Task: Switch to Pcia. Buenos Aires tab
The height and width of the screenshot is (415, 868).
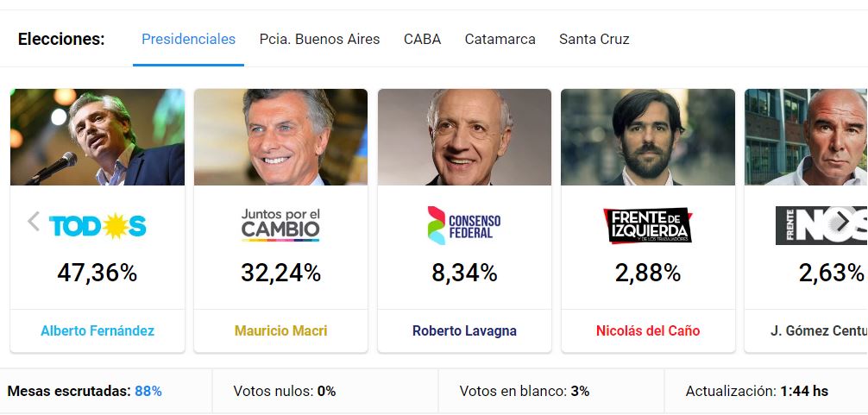Action: (319, 39)
